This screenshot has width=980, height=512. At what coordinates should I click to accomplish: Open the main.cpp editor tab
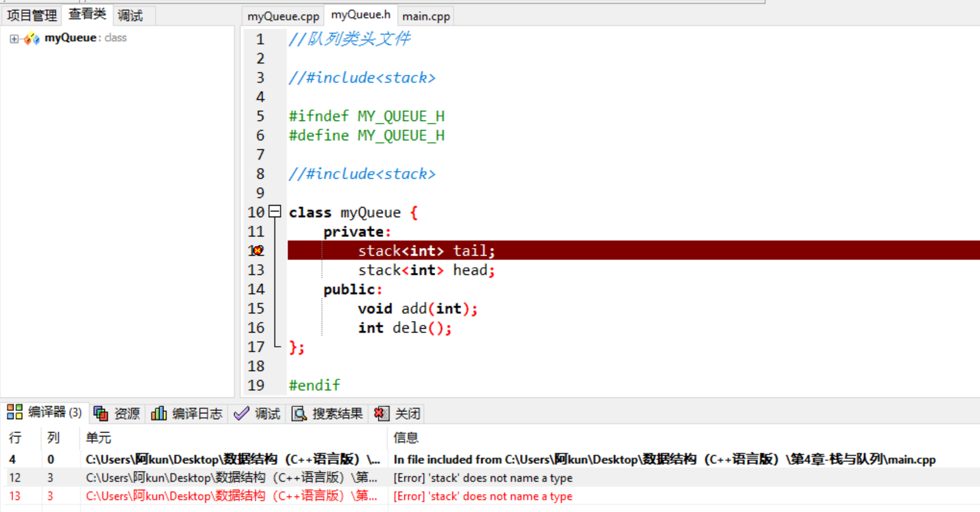pyautogui.click(x=426, y=16)
